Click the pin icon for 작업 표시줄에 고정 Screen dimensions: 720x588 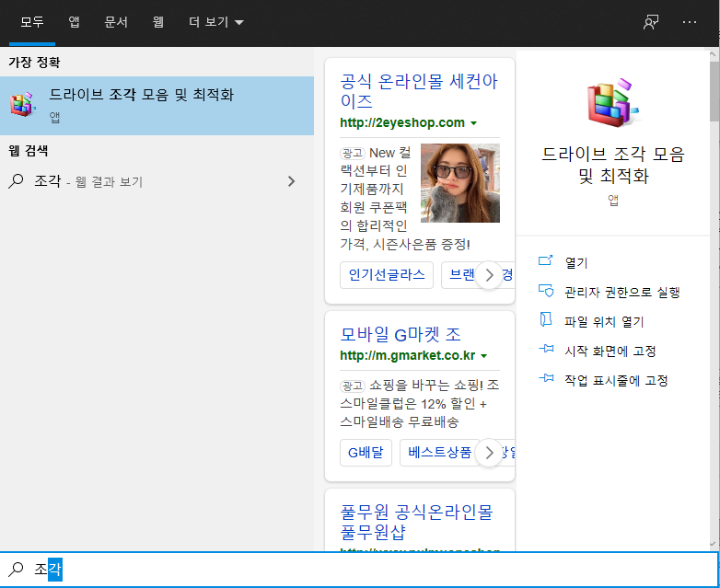click(x=546, y=378)
